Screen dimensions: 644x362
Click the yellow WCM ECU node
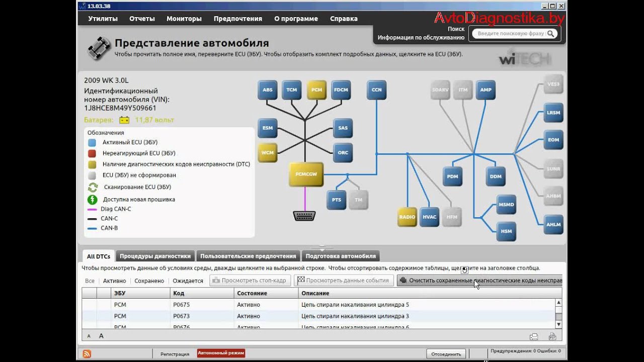click(x=268, y=153)
